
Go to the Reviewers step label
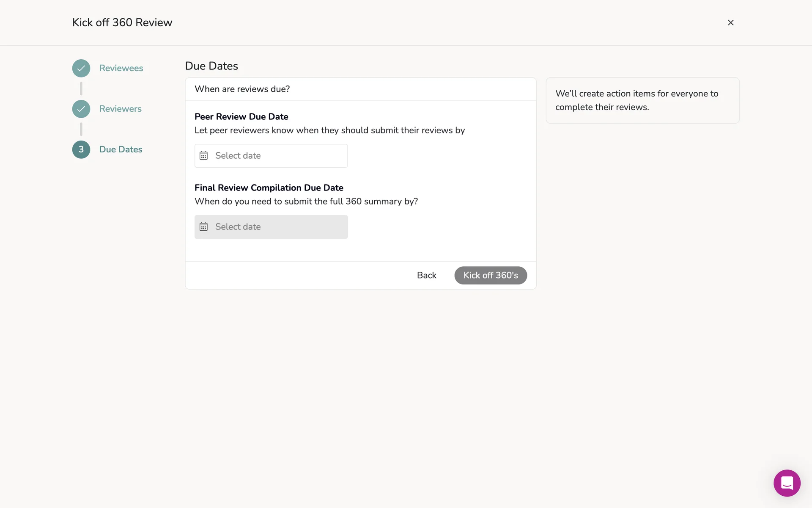[121, 109]
